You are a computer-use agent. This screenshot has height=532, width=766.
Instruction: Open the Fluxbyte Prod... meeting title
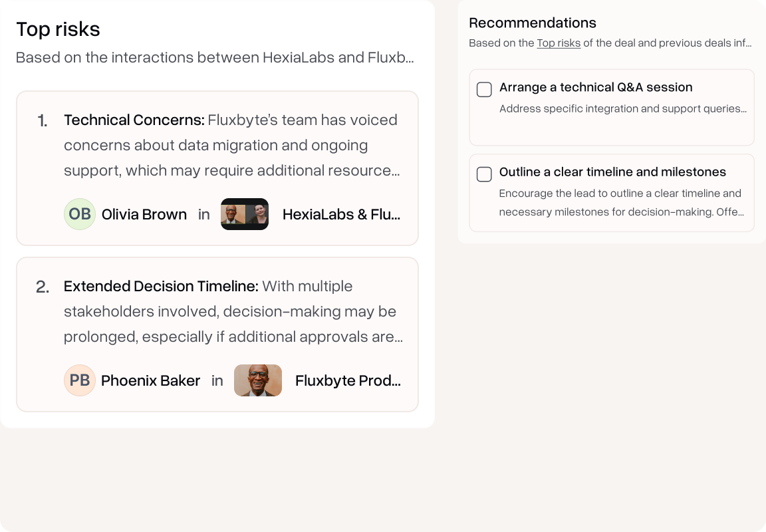click(x=348, y=380)
